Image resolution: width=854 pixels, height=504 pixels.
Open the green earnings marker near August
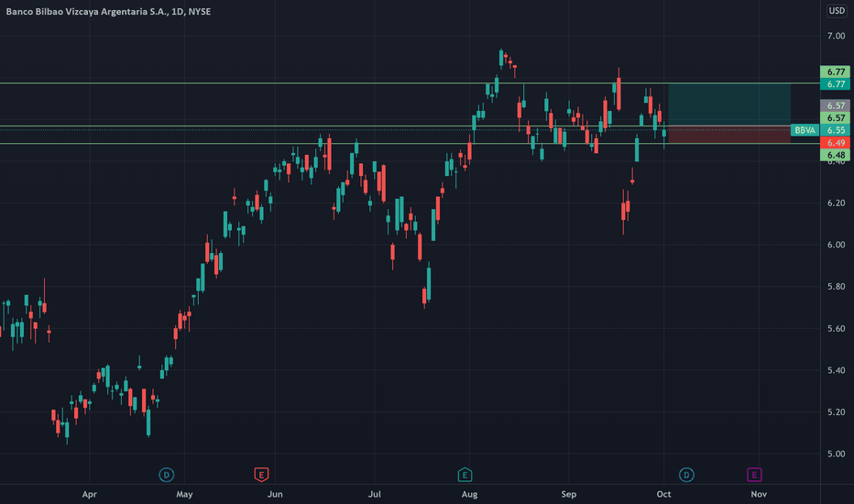click(x=465, y=475)
